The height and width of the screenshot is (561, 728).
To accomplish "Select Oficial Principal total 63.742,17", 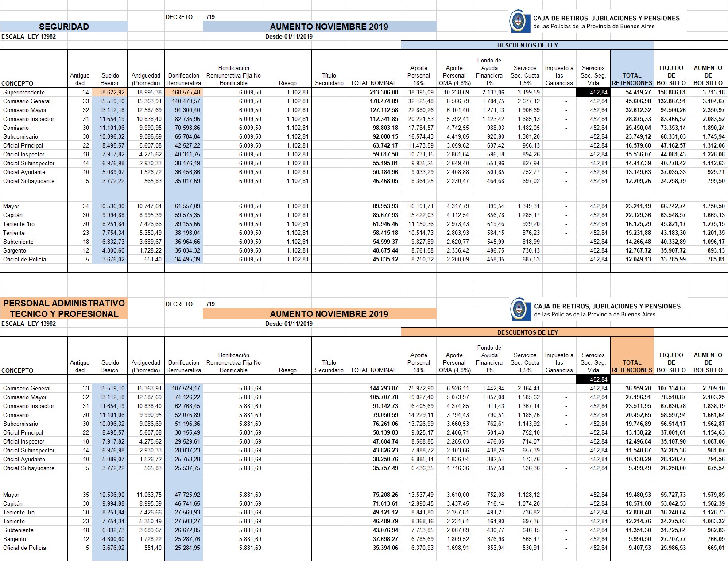I will pos(385,145).
